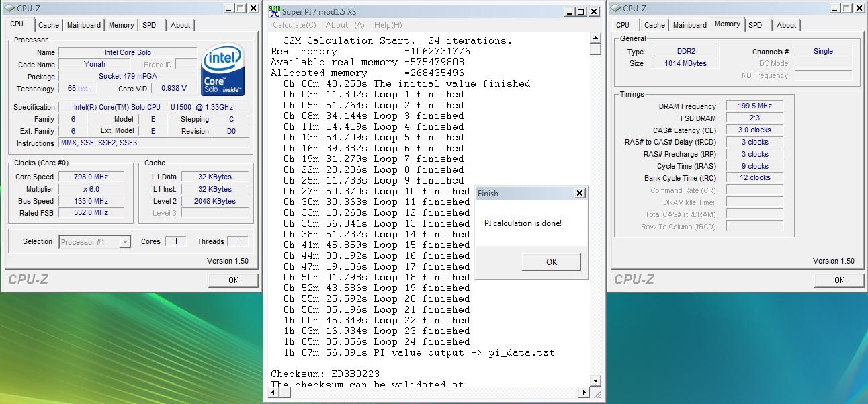
Task: Click the CPU-Z app icon in left window title
Action: 8,8
